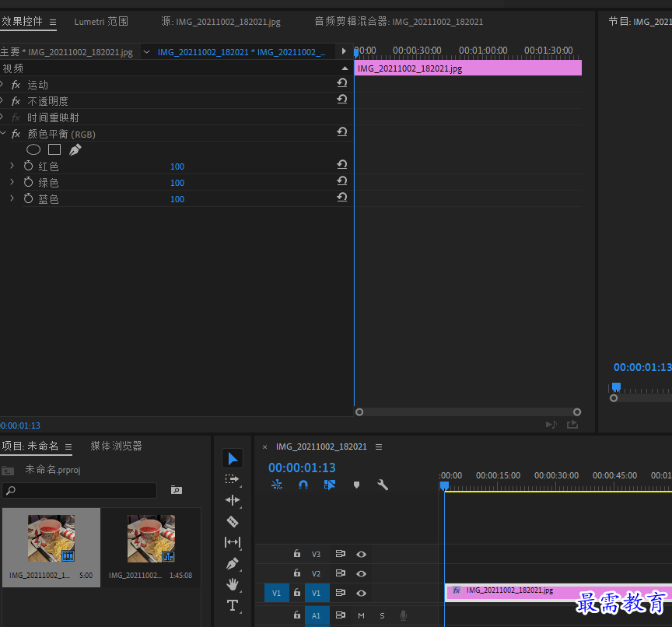Viewport: 672px width, 627px height.
Task: Add marker in timeline panel
Action: click(x=356, y=485)
